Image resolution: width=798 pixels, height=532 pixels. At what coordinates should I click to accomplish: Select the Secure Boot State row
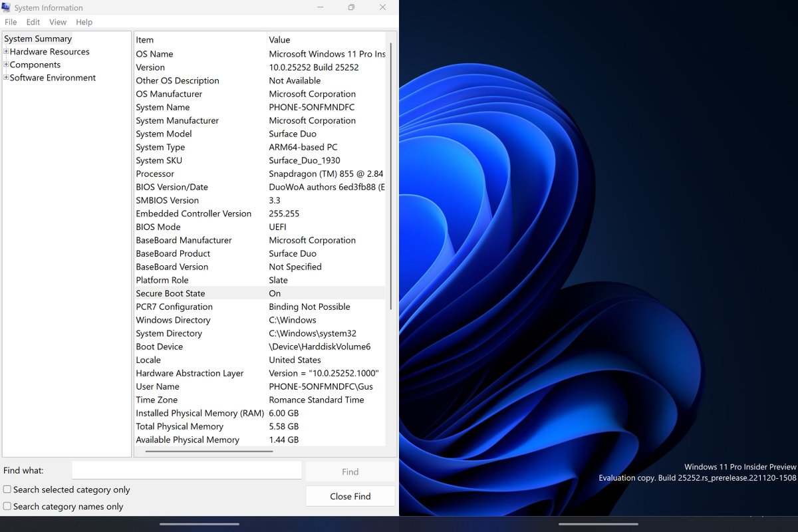pos(259,293)
